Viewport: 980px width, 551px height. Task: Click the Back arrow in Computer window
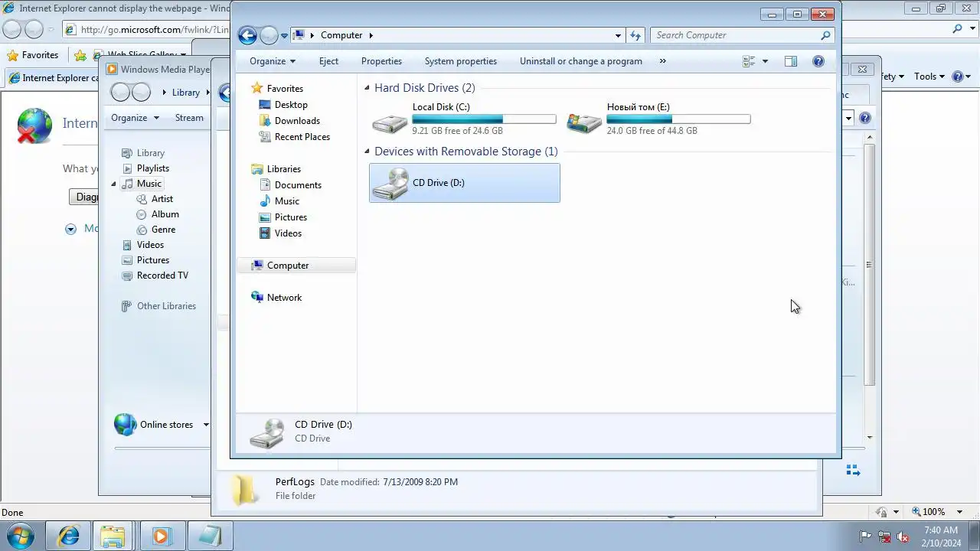pyautogui.click(x=247, y=35)
